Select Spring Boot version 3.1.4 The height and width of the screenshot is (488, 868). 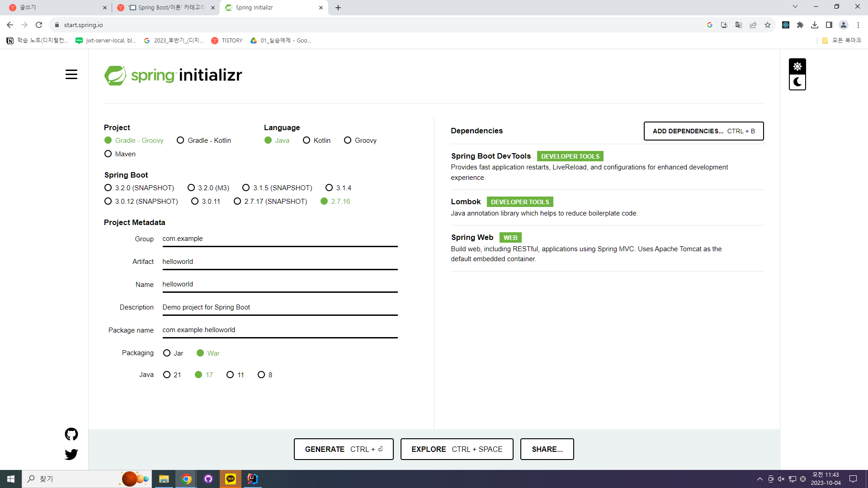coord(329,188)
